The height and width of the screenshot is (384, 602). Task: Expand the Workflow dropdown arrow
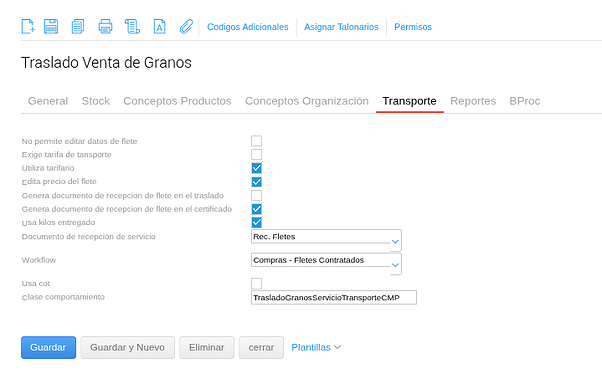pyautogui.click(x=395, y=265)
